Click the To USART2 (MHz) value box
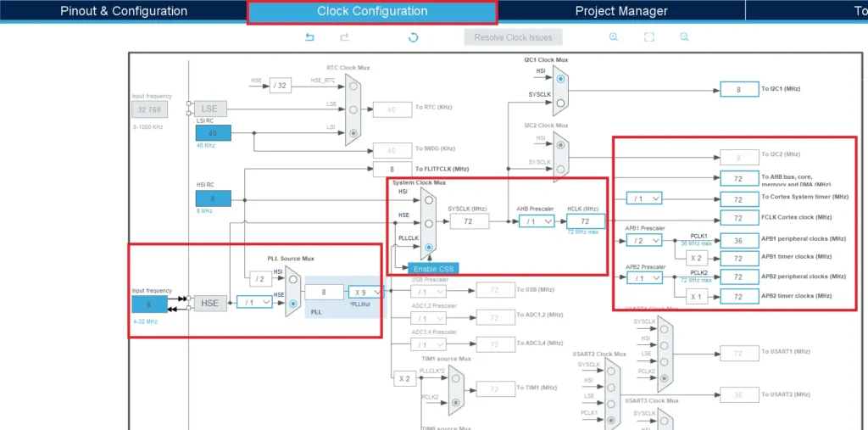The width and height of the screenshot is (868, 430). coord(739,394)
